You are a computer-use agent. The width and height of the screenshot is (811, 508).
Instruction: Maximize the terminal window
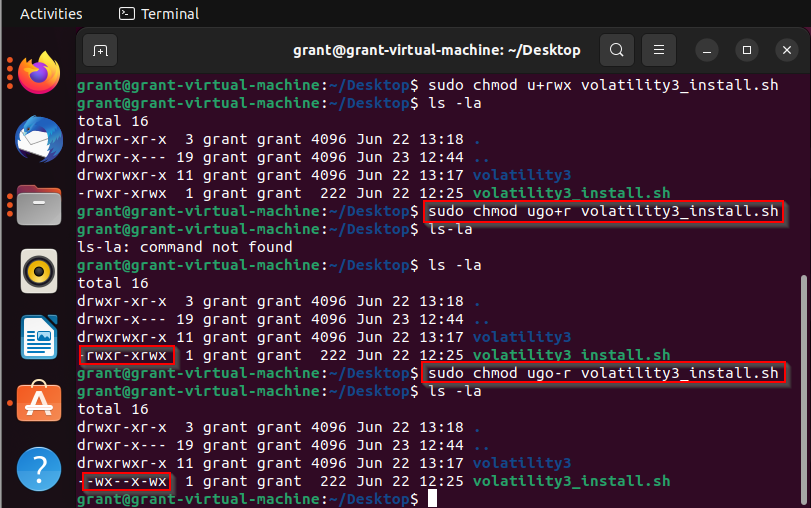[747, 50]
